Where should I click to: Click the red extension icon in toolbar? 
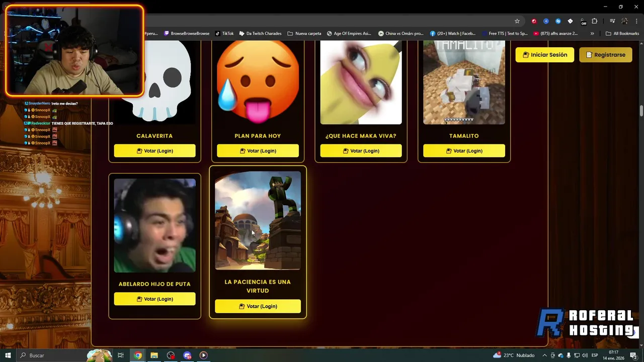point(534,21)
